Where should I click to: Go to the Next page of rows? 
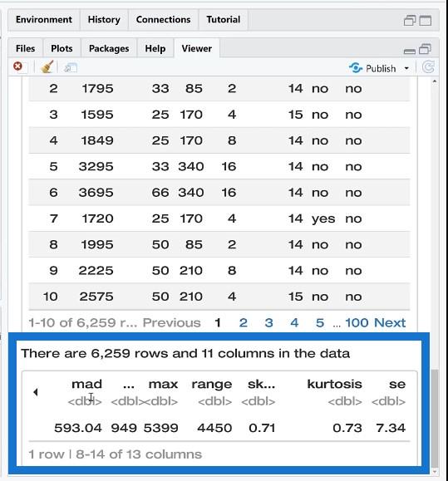click(x=390, y=322)
